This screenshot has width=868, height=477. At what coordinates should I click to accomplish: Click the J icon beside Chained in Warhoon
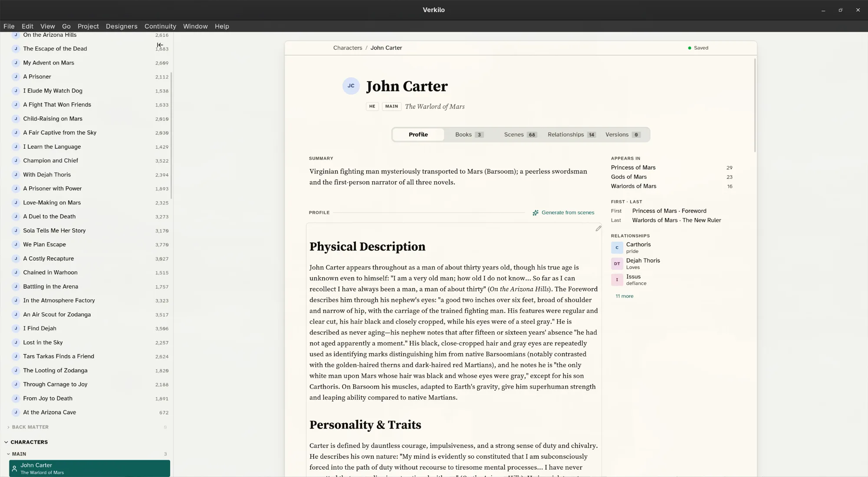click(x=16, y=272)
